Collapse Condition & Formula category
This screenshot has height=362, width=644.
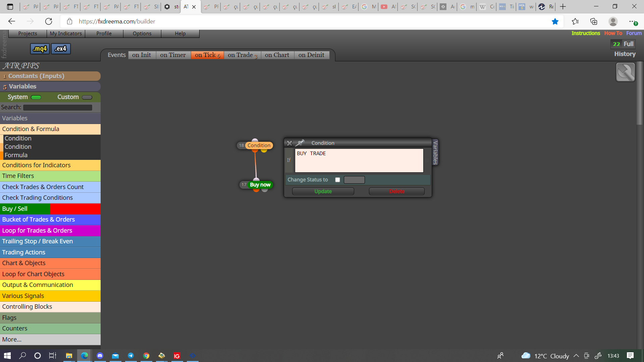[x=50, y=129]
